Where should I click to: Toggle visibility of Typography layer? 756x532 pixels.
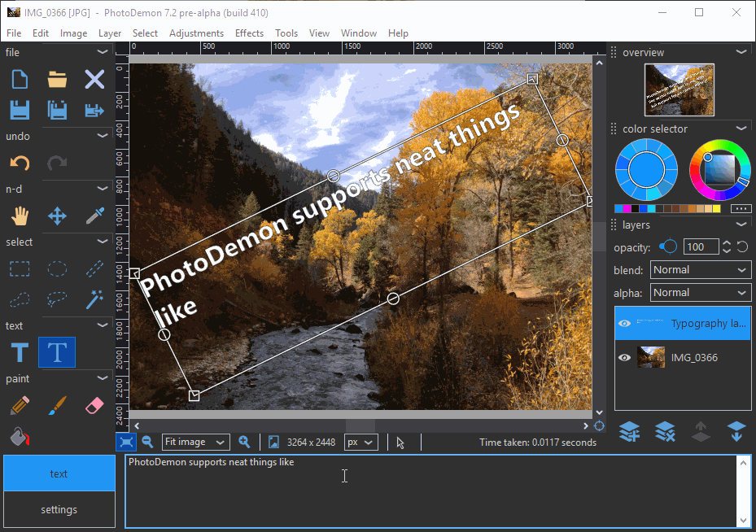tap(624, 323)
